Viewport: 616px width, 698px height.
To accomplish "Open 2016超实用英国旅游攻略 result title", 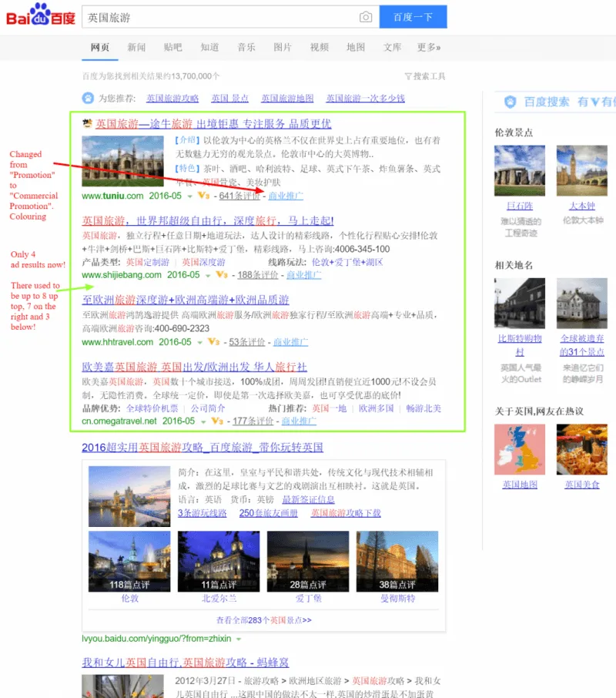I will [203, 448].
